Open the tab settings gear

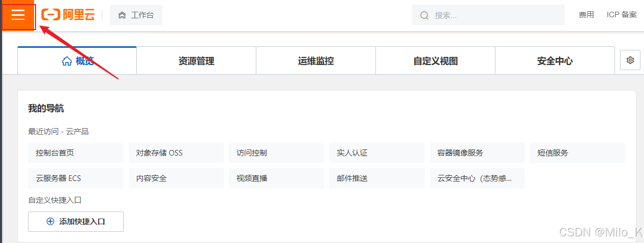[630, 60]
